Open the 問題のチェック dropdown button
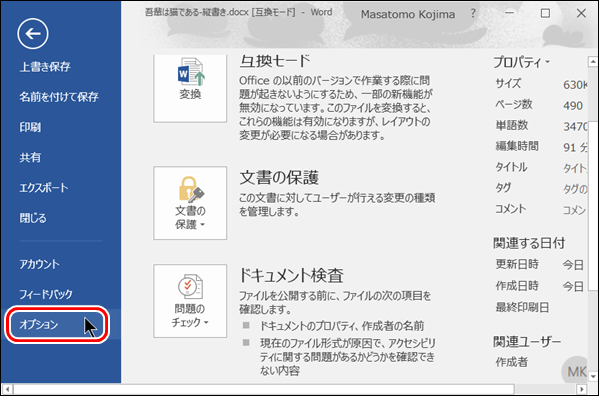The width and height of the screenshot is (599, 396). pyautogui.click(x=190, y=301)
